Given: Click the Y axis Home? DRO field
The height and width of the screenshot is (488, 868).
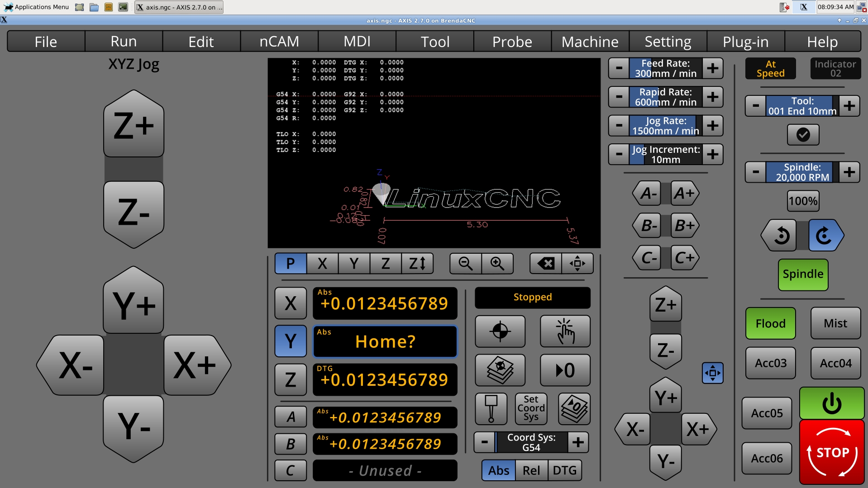Looking at the screenshot, I should tap(385, 341).
